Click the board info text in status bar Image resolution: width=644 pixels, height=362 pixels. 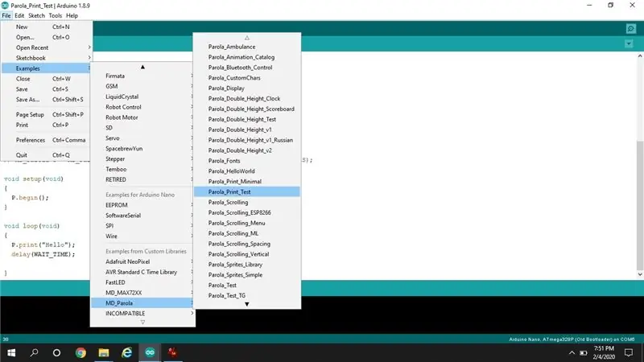click(572, 339)
